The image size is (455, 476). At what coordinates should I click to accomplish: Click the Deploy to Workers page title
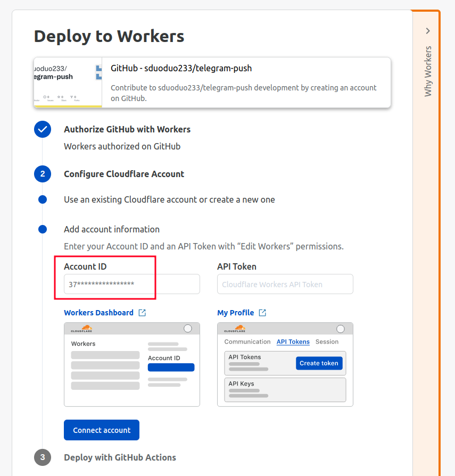coord(109,36)
